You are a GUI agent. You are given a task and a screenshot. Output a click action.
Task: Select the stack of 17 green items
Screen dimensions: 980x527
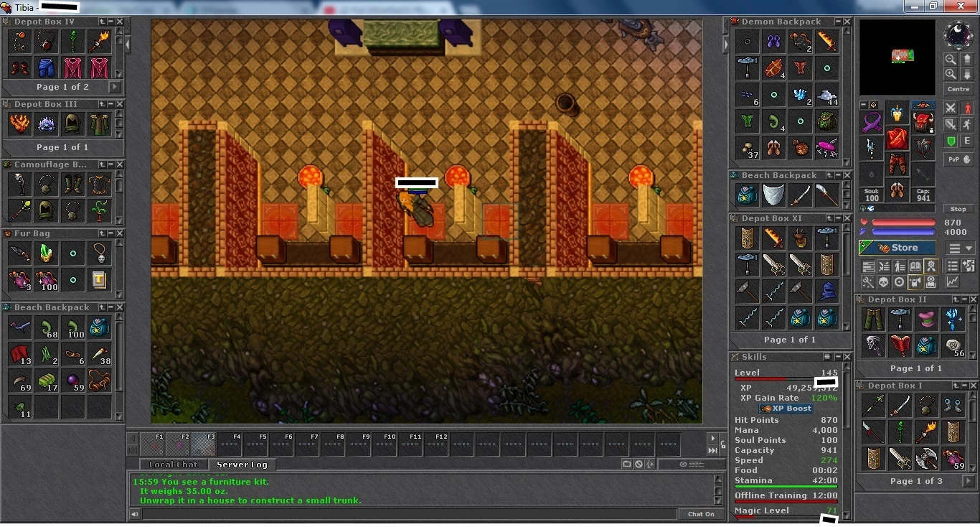(x=46, y=381)
